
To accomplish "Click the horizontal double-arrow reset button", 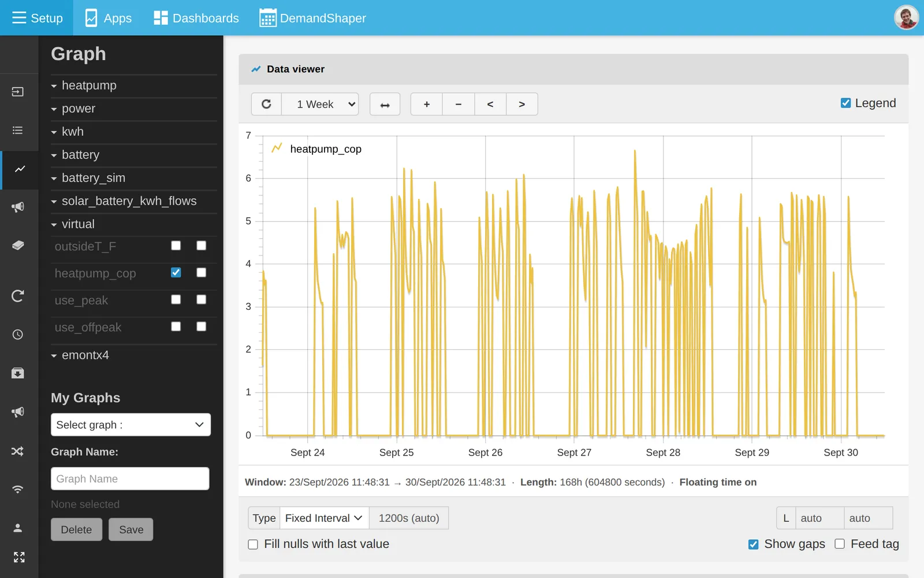I will click(x=385, y=104).
